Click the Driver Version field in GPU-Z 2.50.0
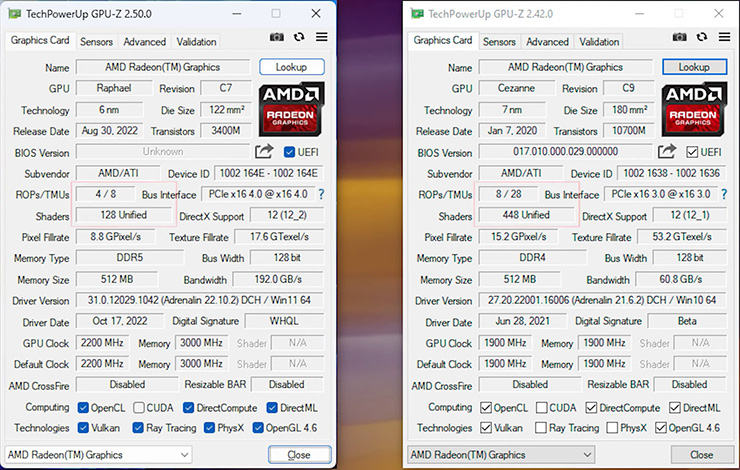This screenshot has height=470, width=740. [x=200, y=300]
